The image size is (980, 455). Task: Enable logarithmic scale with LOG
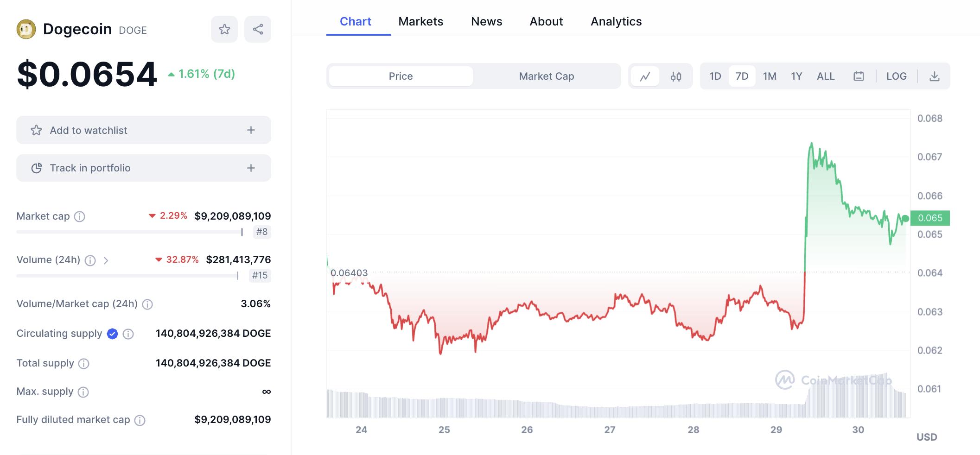pos(897,76)
